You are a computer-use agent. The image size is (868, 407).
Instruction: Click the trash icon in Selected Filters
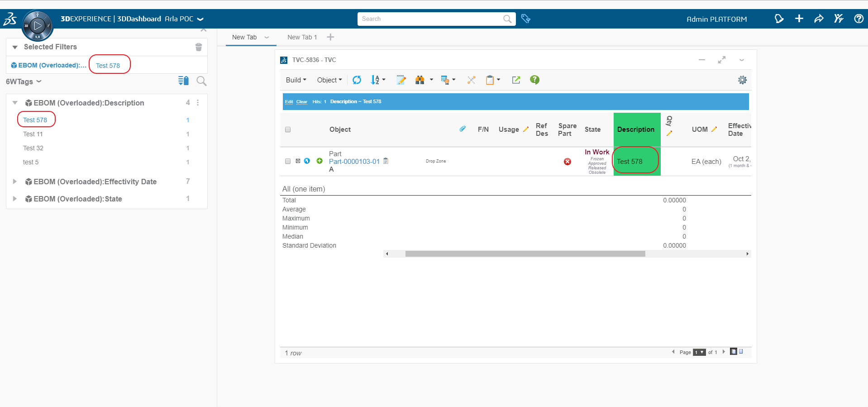pos(198,47)
